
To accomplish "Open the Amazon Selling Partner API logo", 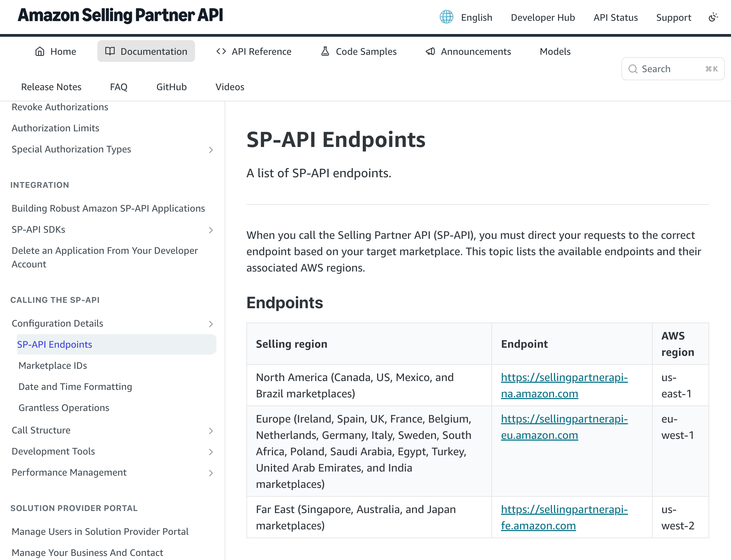I will pyautogui.click(x=120, y=15).
